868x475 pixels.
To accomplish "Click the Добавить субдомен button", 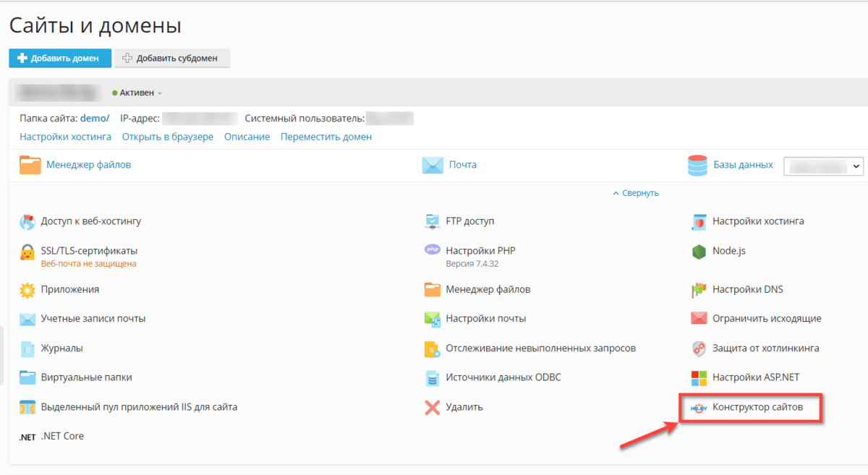I will [x=172, y=59].
